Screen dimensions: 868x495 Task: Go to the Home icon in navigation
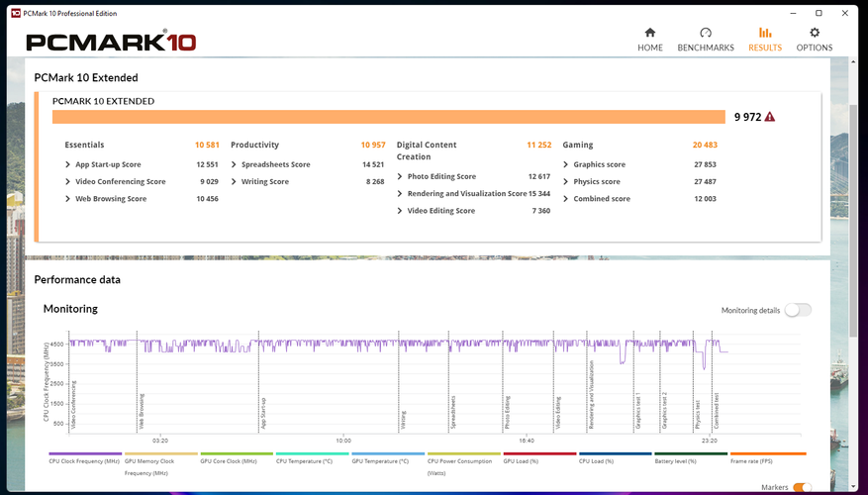tap(649, 33)
